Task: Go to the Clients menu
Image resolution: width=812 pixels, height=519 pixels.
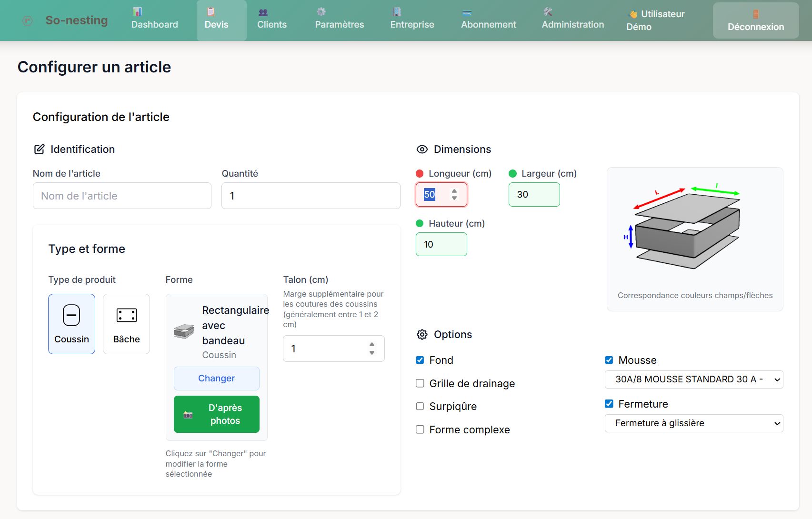Action: 271,20
